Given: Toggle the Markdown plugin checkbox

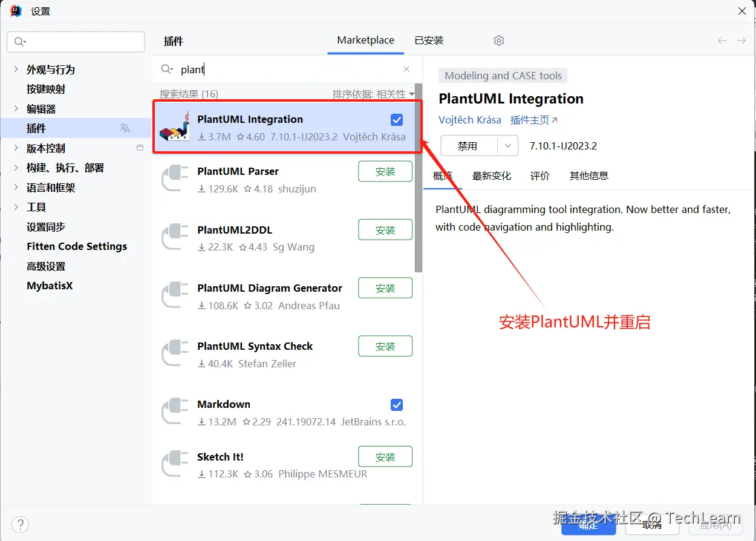Looking at the screenshot, I should click(397, 405).
